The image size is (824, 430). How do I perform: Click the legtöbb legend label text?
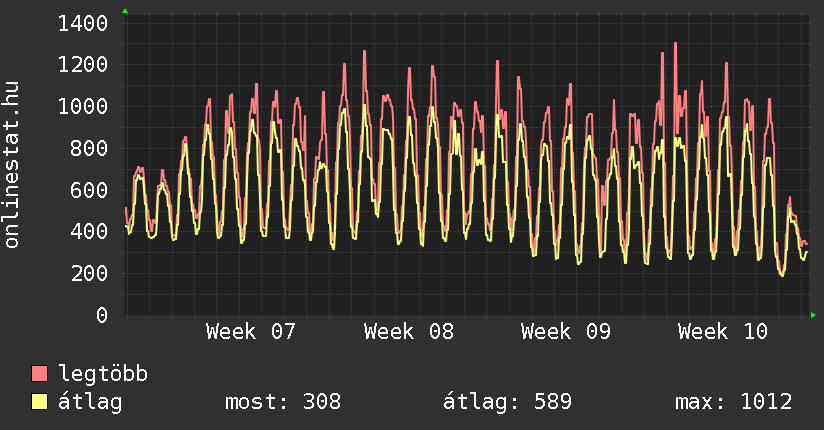pos(103,374)
